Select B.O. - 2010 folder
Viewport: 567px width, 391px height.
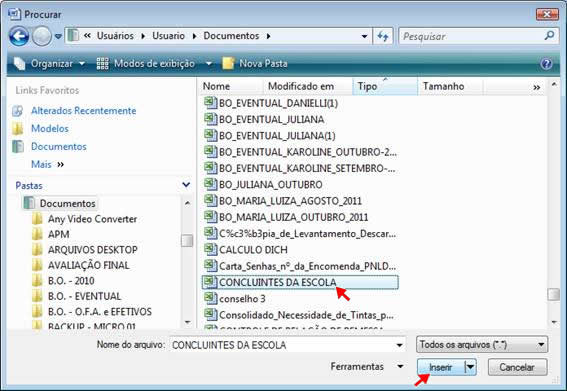[71, 281]
